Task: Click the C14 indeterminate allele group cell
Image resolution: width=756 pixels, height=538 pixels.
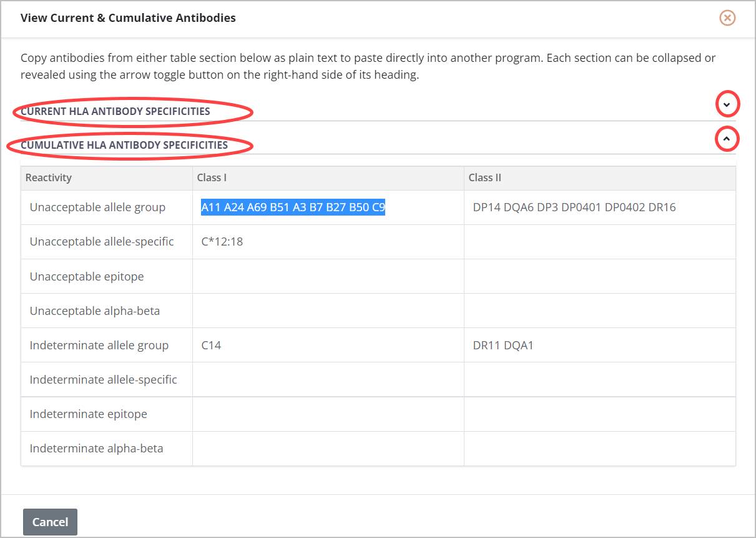Action: [211, 345]
